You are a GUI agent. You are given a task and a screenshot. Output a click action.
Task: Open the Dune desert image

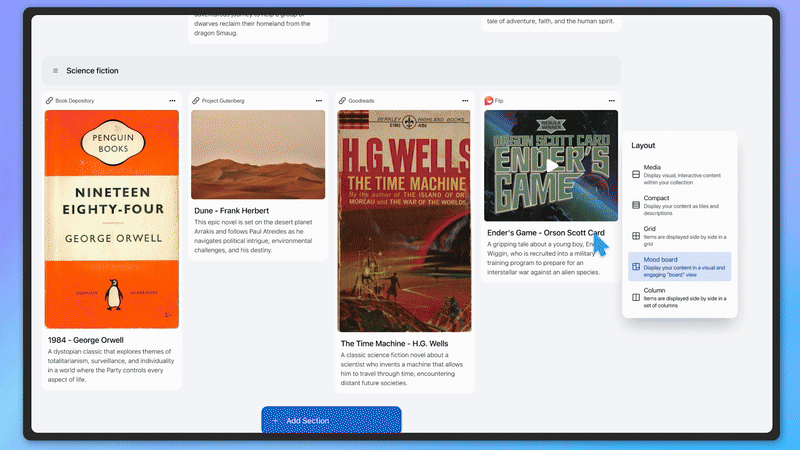258,155
